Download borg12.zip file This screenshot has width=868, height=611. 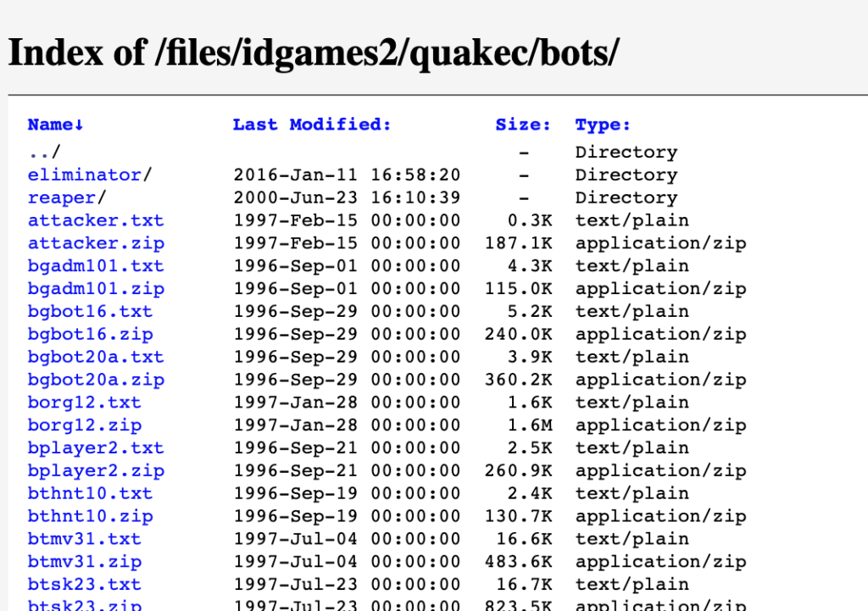[84, 425]
